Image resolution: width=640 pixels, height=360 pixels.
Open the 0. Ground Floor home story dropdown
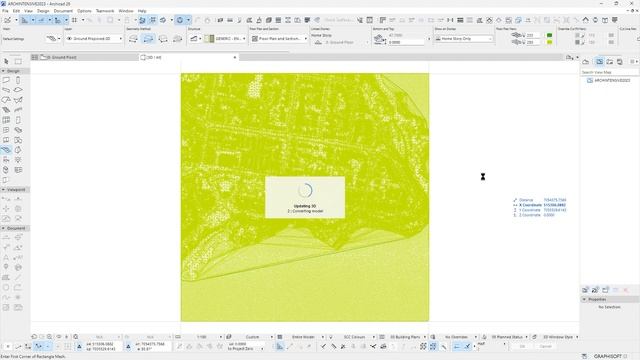(340, 42)
